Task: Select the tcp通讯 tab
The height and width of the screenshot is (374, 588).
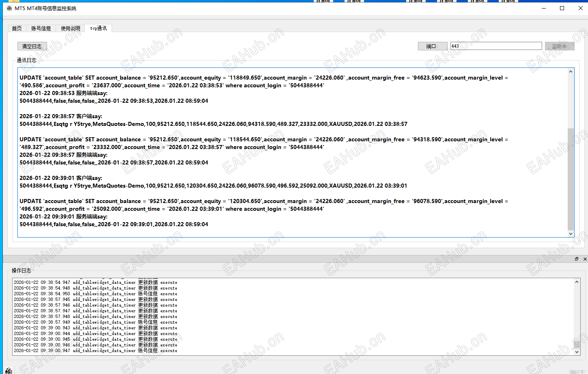Action: pos(99,28)
